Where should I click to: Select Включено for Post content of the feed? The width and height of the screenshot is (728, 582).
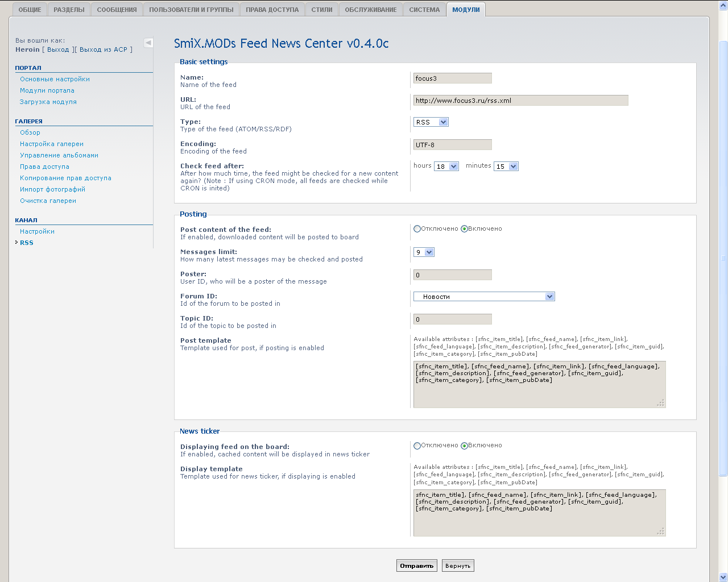tap(465, 229)
